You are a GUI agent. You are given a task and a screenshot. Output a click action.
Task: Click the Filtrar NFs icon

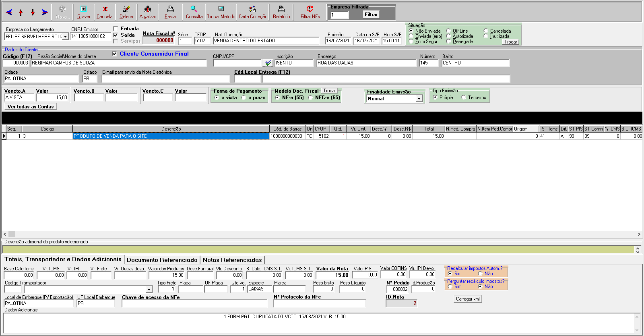310,9
